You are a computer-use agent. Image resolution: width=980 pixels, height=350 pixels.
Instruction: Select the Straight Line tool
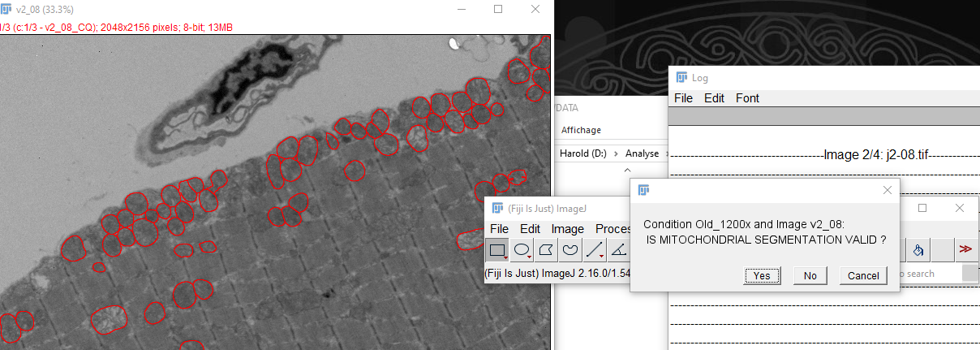(595, 249)
